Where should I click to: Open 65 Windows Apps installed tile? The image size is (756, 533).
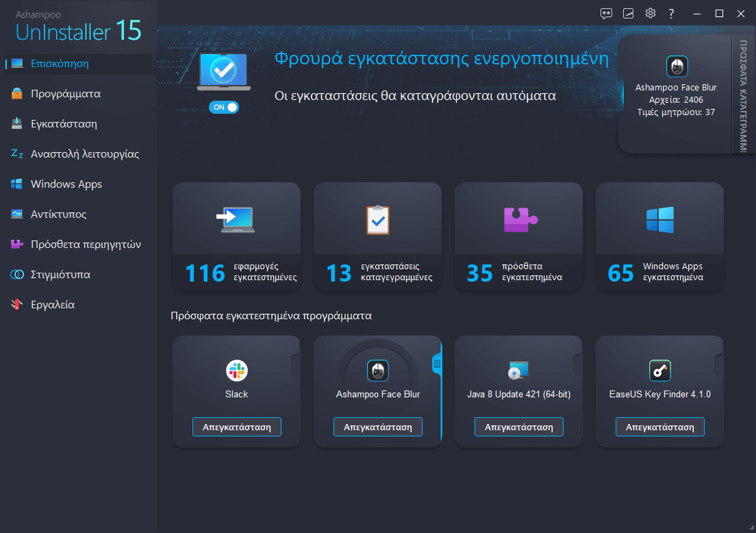[659, 236]
